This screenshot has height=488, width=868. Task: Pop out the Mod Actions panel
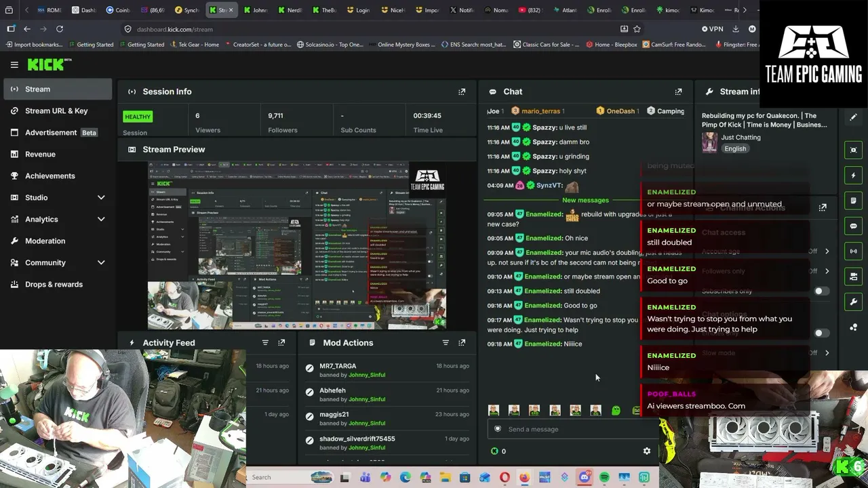pyautogui.click(x=462, y=343)
